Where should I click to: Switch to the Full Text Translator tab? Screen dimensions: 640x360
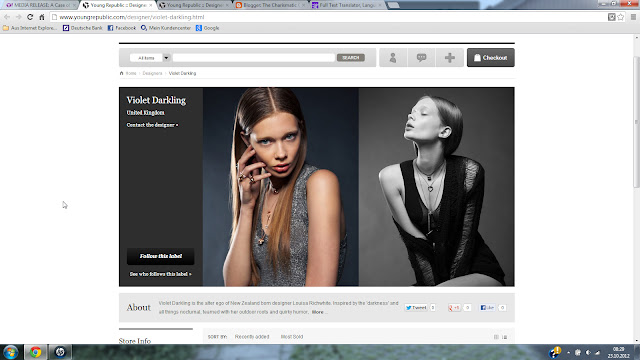[x=346, y=5]
